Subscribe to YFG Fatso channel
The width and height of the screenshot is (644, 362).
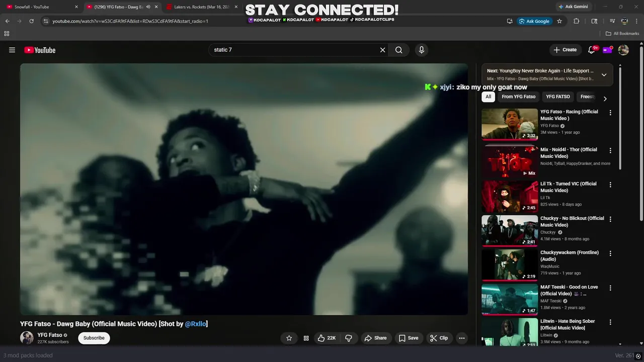coord(94,338)
